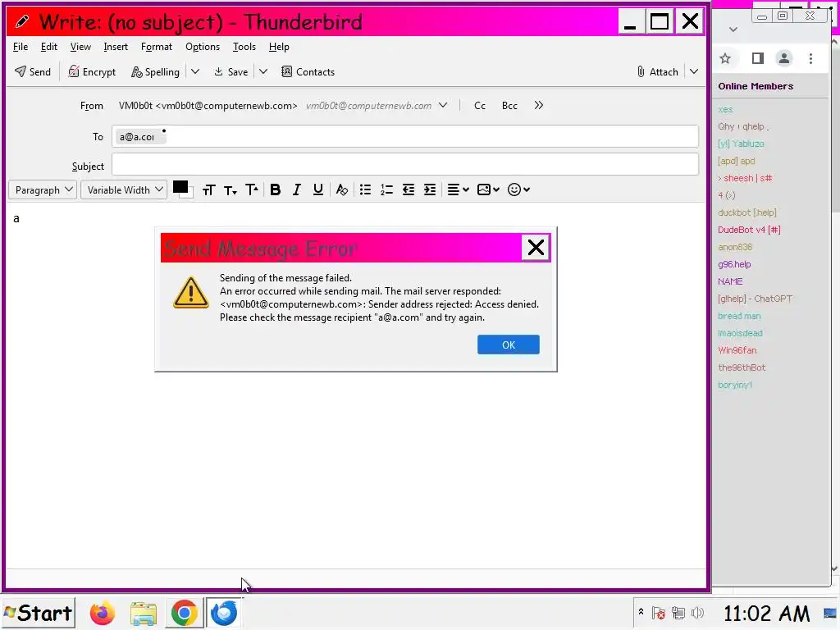Click the Send toolbar button
Image resolution: width=840 pixels, height=630 pixels.
[x=33, y=72]
